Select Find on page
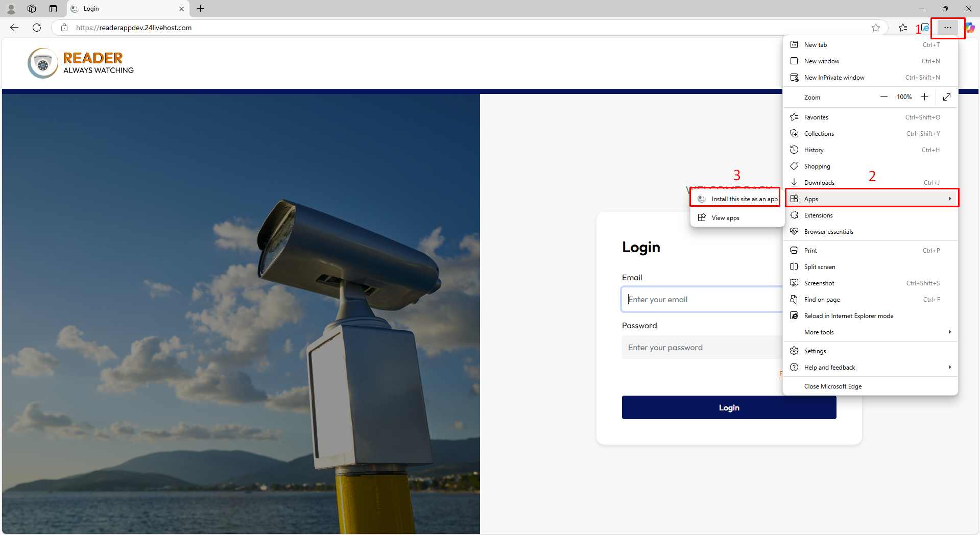The image size is (980, 535). [x=870, y=300]
